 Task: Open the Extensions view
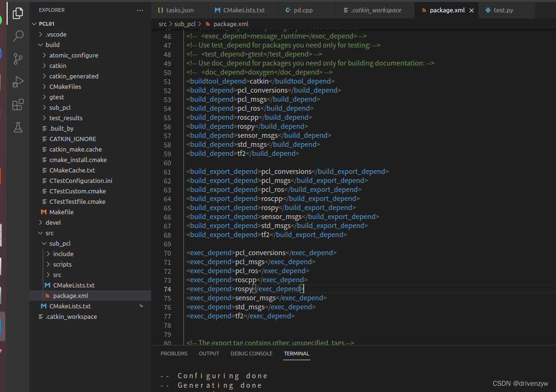pyautogui.click(x=18, y=104)
